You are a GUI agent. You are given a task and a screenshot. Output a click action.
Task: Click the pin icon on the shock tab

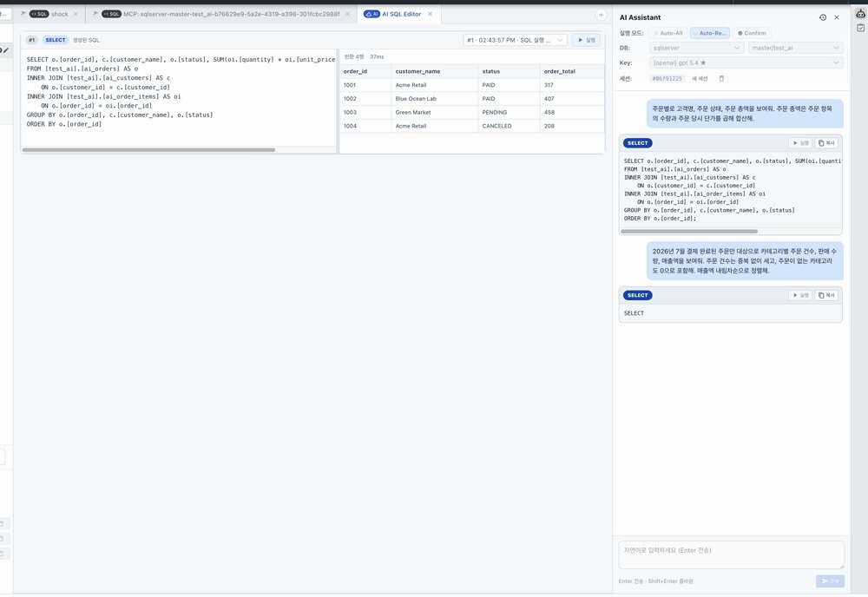coord(23,13)
